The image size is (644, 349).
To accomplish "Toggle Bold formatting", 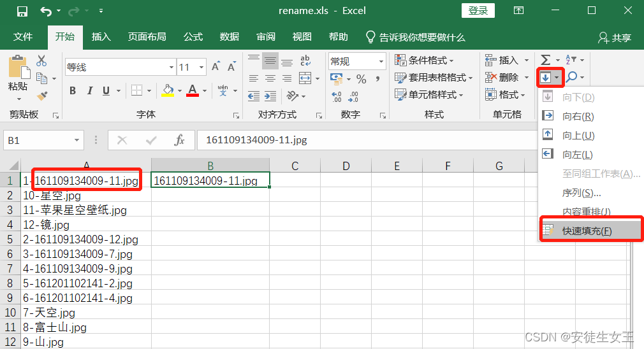I will point(73,90).
